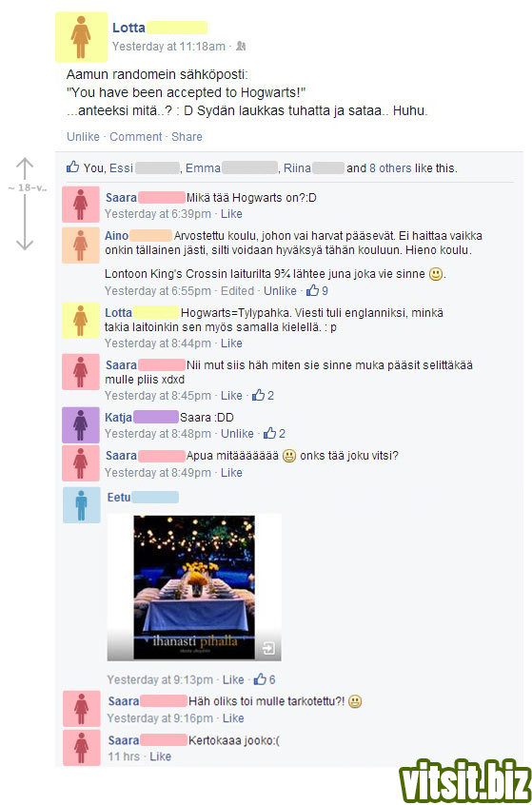This screenshot has width=532, height=805.
Task: Show '8 others' who like this post
Action: 390,167
